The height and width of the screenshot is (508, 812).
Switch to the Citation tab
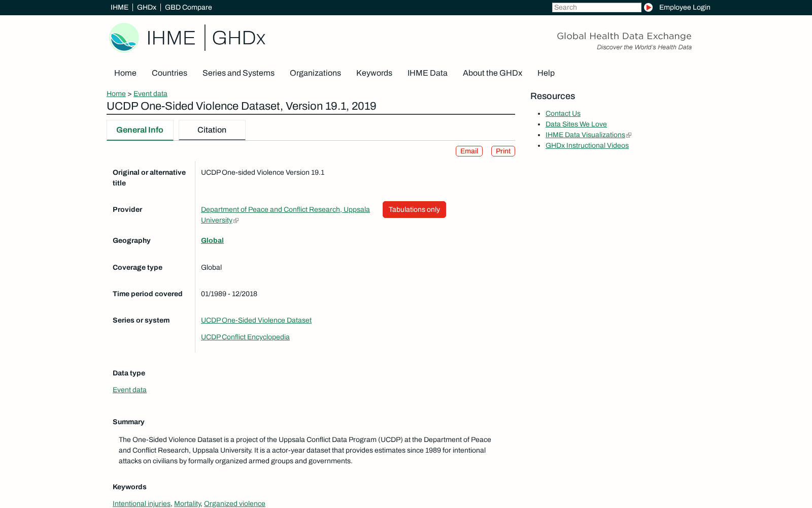212,130
